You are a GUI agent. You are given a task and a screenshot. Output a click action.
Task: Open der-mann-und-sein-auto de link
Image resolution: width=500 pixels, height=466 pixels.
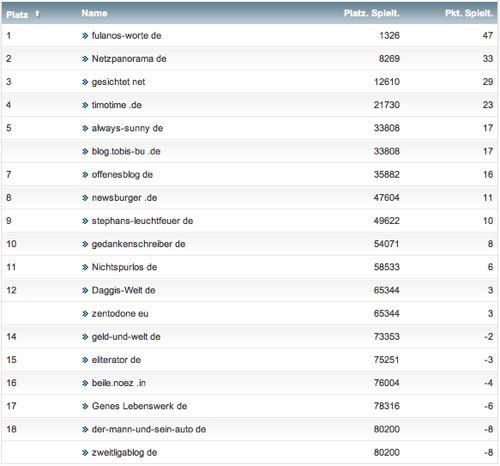coord(149,429)
